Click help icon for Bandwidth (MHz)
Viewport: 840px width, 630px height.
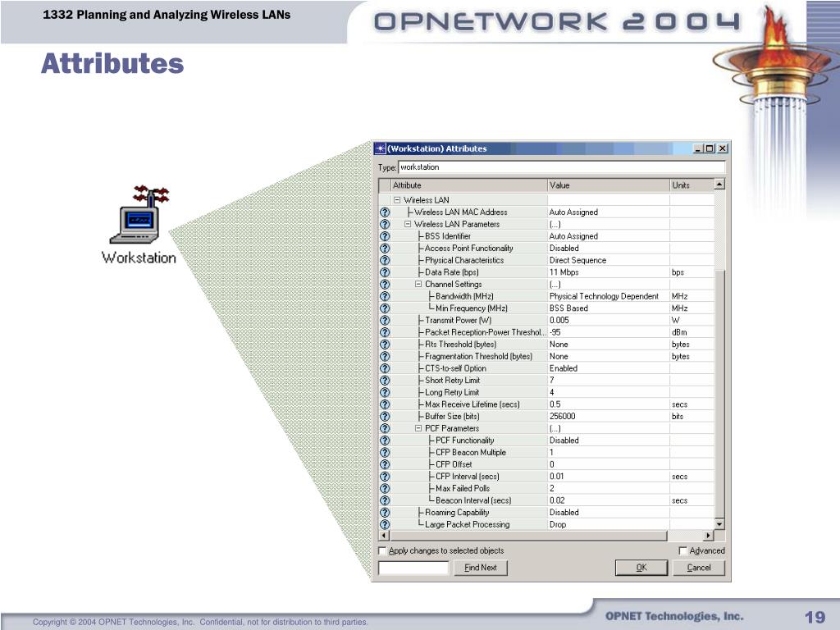click(385, 296)
